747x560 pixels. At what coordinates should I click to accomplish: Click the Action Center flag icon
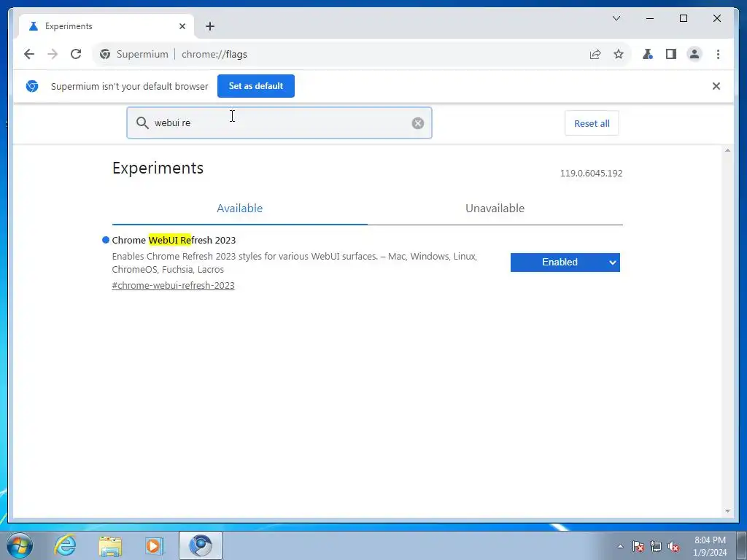coord(638,546)
